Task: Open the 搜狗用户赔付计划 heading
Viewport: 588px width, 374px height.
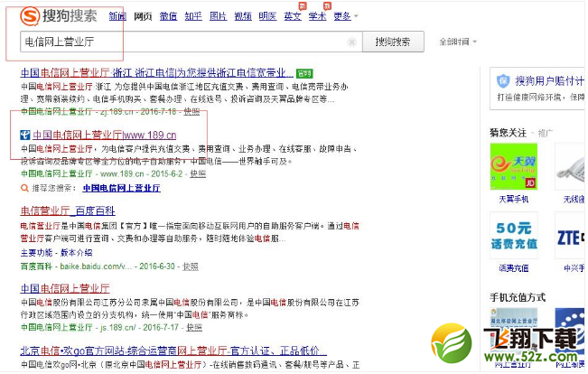Action: coord(550,80)
